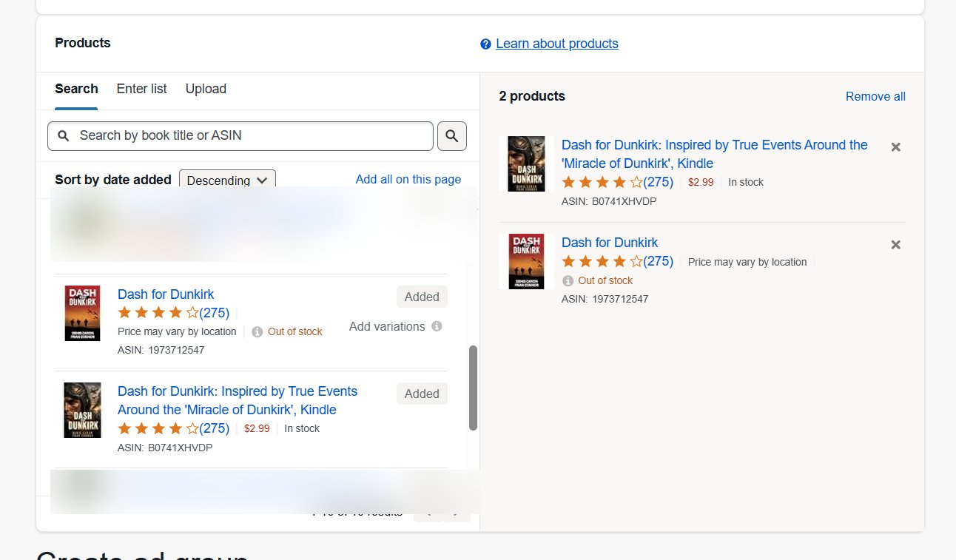This screenshot has width=956, height=560.
Task: Click Kindle edition cover thumbnail in search results
Action: [x=82, y=410]
